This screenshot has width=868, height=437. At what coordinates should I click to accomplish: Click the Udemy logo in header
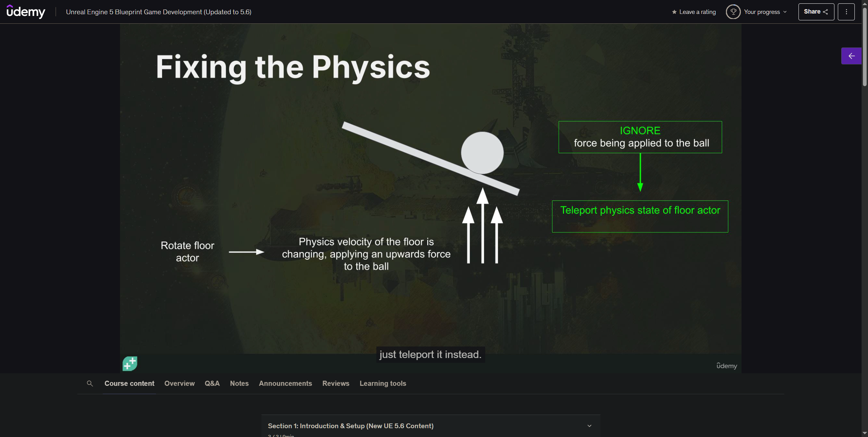(x=26, y=12)
